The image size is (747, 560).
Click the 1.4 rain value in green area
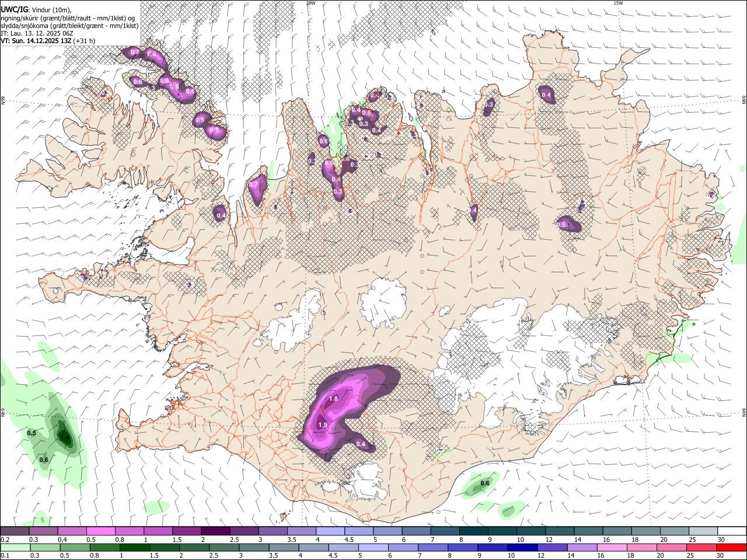click(x=65, y=437)
